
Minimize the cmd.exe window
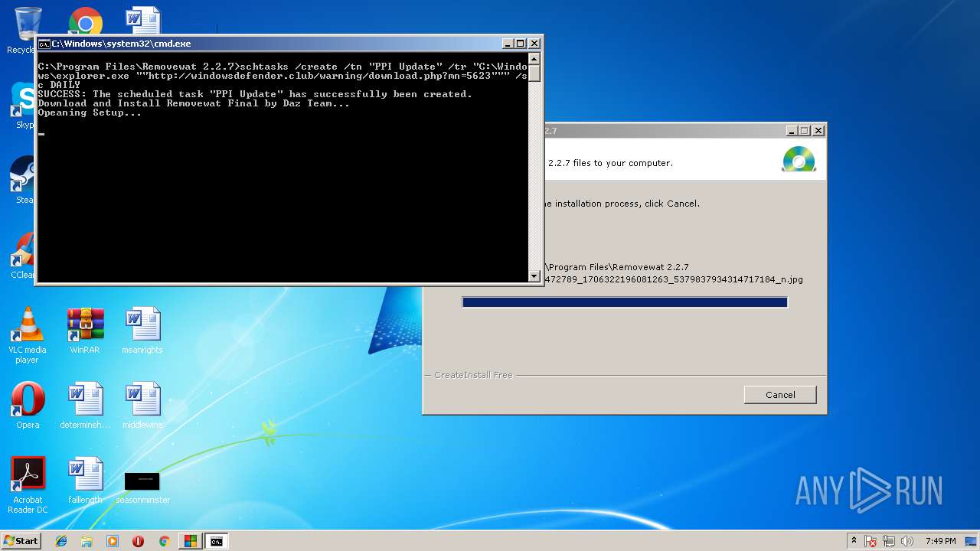(507, 44)
